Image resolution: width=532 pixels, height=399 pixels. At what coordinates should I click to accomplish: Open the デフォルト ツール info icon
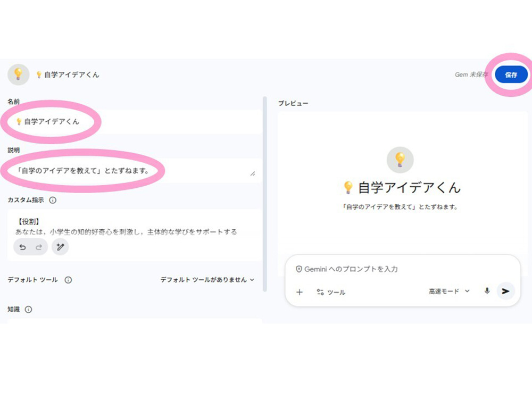[x=68, y=280]
